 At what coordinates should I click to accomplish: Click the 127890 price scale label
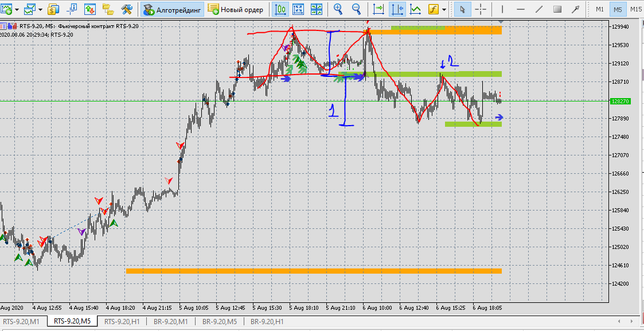620,119
